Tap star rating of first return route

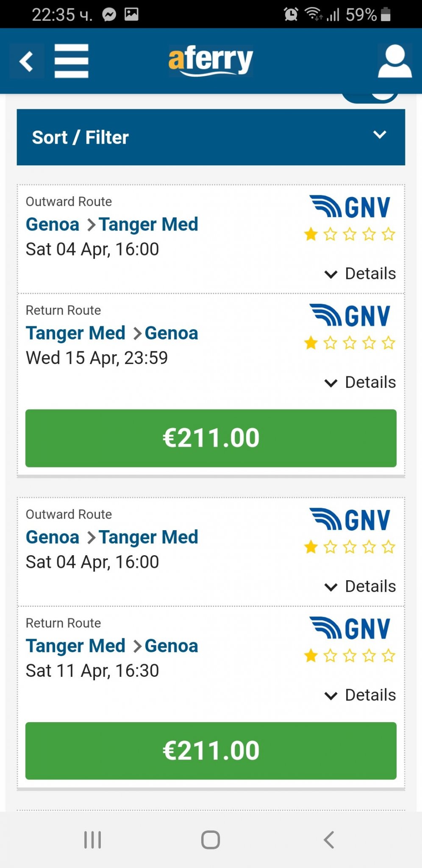(x=350, y=343)
